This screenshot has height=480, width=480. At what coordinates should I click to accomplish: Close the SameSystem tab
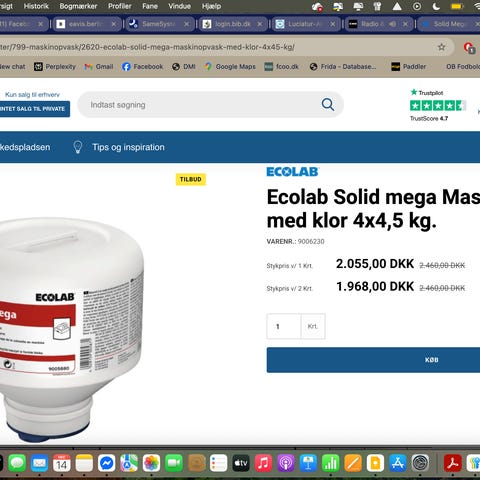tap(187, 24)
